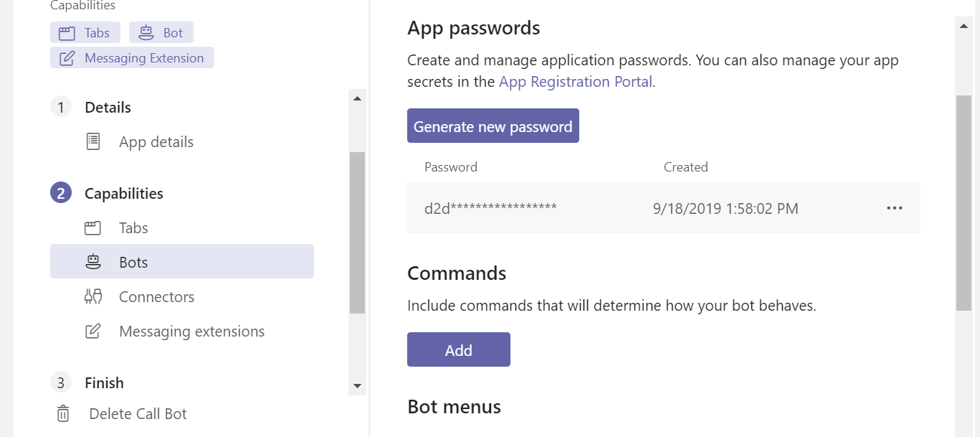
Task: Click the App details document icon
Action: [x=92, y=141]
